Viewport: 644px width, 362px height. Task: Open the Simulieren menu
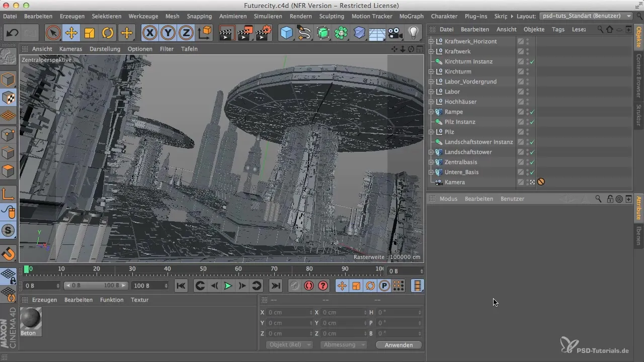tap(268, 16)
